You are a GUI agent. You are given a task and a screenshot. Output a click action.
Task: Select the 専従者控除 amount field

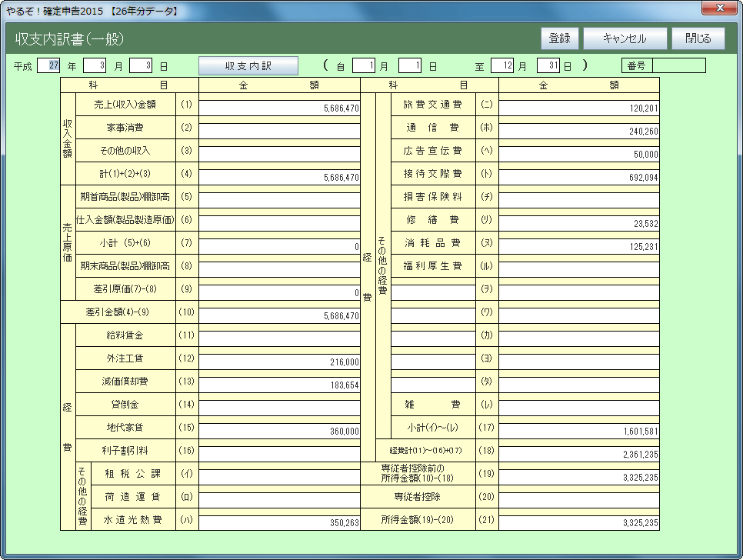coord(579,500)
